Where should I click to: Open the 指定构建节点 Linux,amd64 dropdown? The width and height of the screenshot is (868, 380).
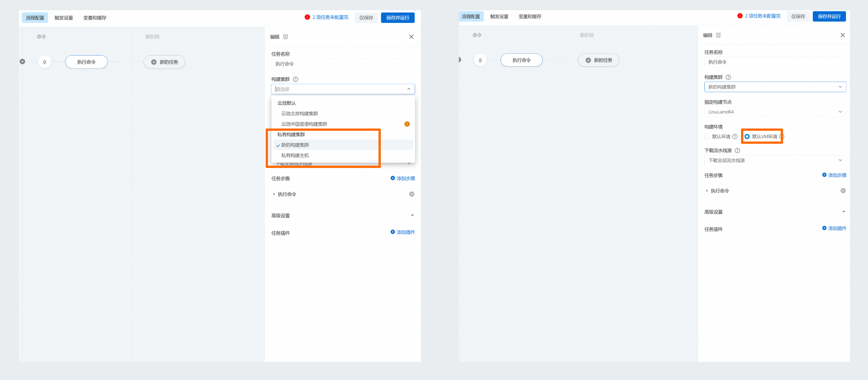click(775, 112)
